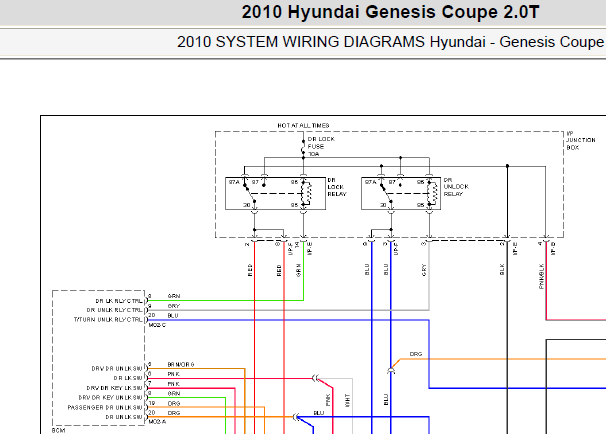This screenshot has width=606, height=434.
Task: Click the "PNK/BLK" vertical wire label
Action: point(541,276)
